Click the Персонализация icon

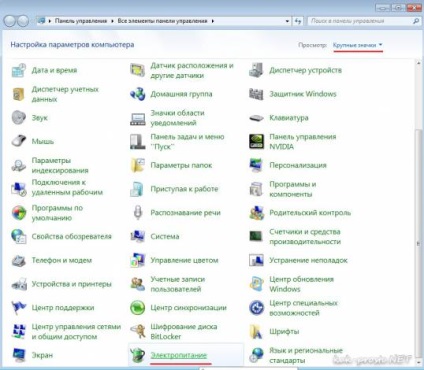[x=256, y=165]
